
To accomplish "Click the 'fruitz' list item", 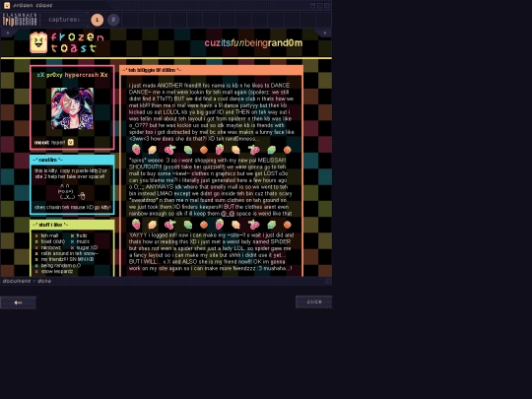I will [x=82, y=235].
